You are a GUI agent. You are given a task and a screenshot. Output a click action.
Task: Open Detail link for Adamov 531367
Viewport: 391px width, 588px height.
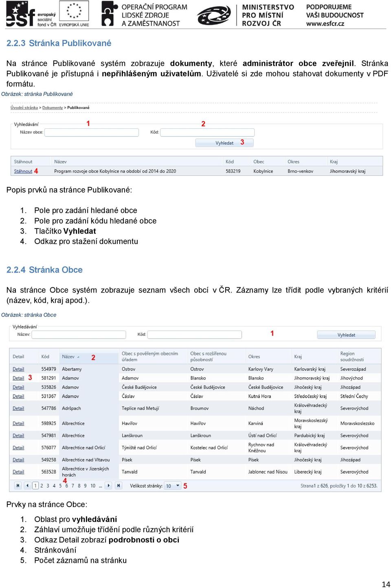[18, 396]
